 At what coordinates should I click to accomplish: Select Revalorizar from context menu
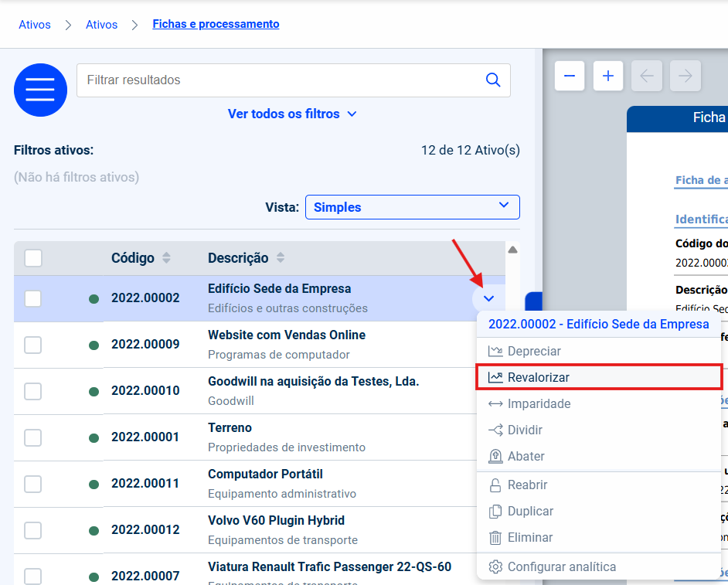[599, 377]
